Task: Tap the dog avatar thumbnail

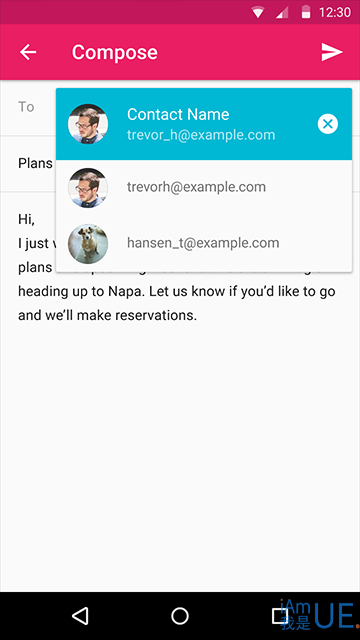Action: (88, 244)
